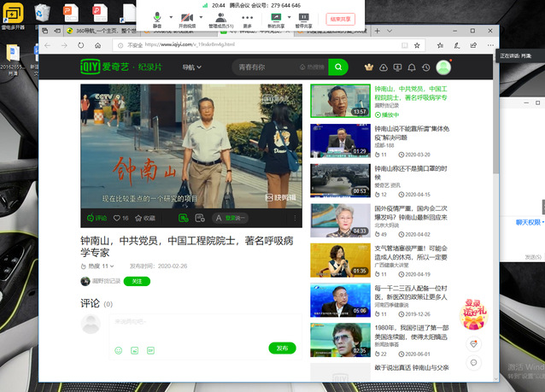Pause screen sharing in meeting toolbar
This screenshot has width=545, height=392.
pos(303,17)
